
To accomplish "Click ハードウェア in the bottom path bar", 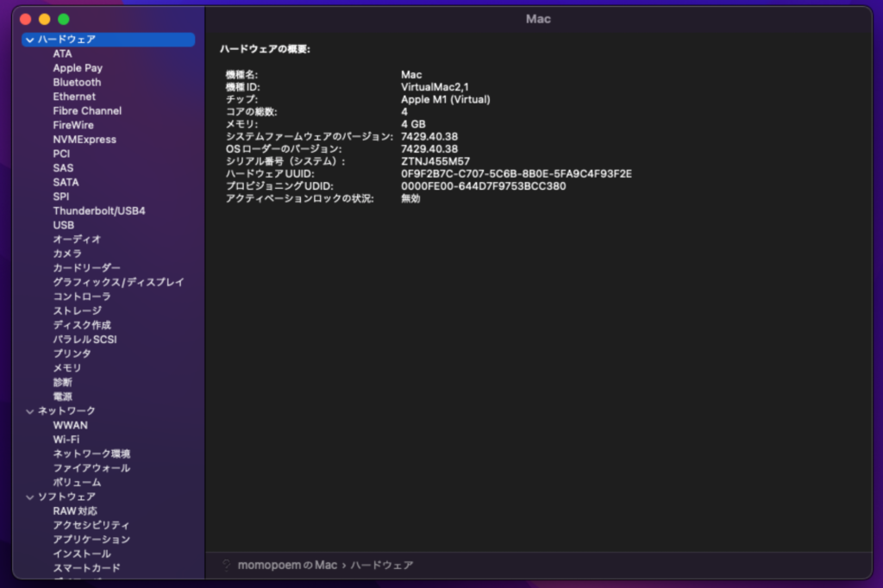I will pos(382,565).
